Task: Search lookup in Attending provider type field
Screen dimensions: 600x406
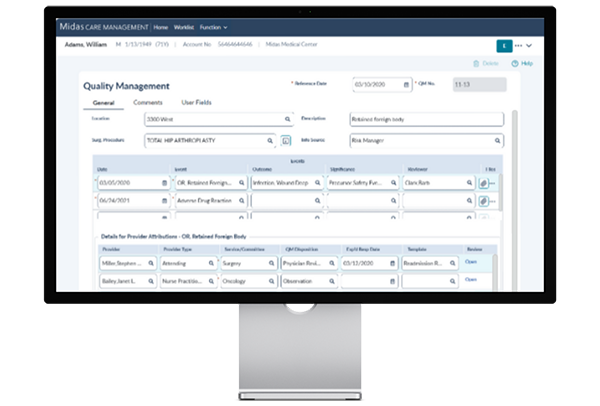Action: 211,263
